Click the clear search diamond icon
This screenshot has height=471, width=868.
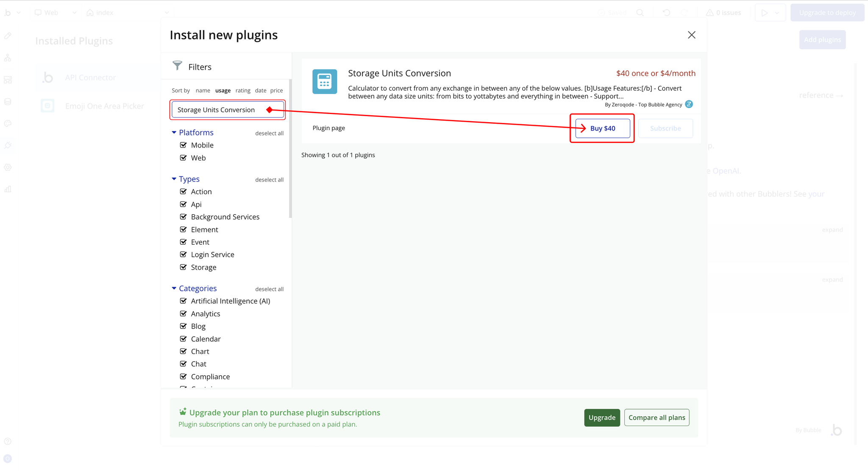pos(270,110)
